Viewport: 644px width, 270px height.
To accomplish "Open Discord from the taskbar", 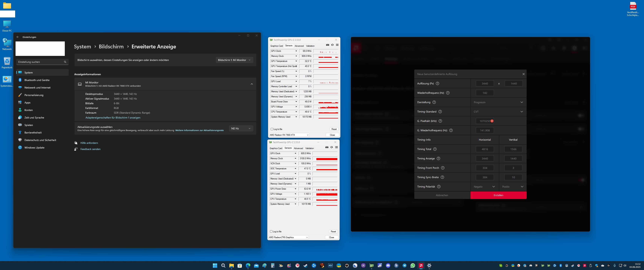I will pyautogui.click(x=388, y=265).
